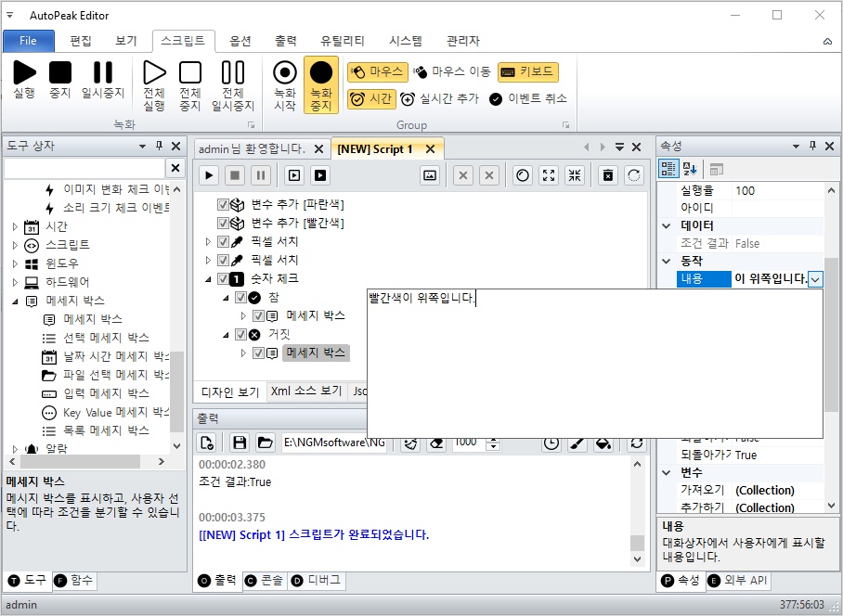843x616 pixels.
Task: Open the admin님 환영합니다 document tab
Action: 252,148
